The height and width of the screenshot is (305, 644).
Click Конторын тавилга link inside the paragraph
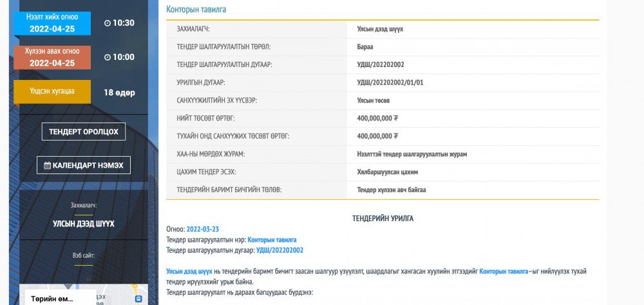(504, 271)
